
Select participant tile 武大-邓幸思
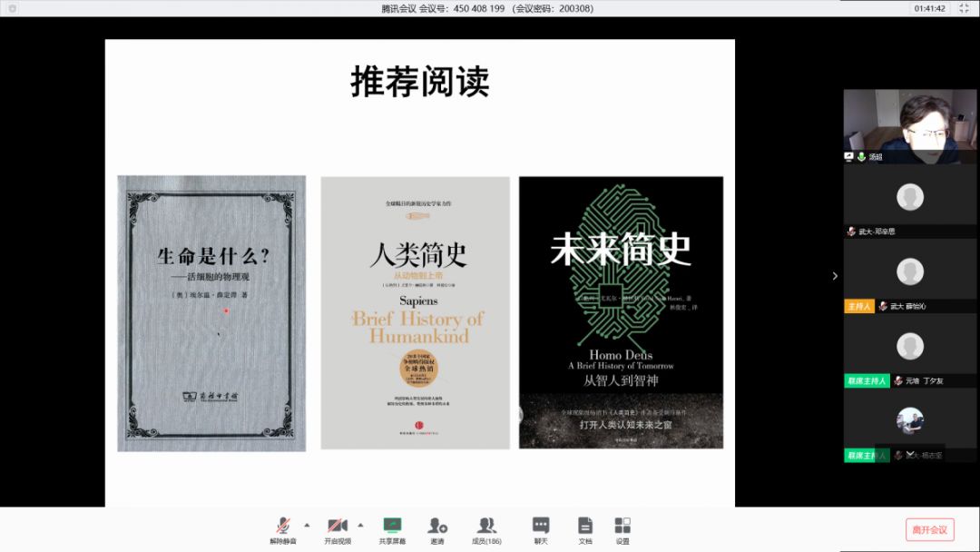[910, 201]
